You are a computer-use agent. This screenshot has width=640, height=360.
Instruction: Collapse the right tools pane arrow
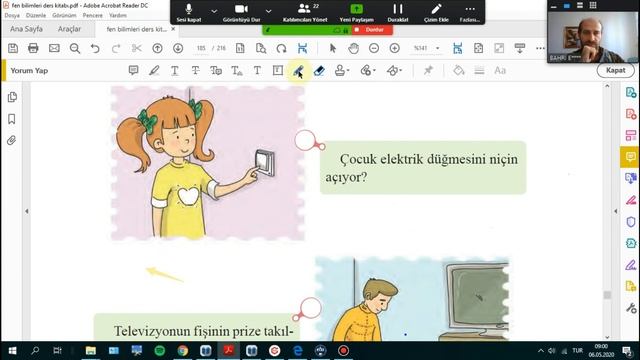[616, 211]
